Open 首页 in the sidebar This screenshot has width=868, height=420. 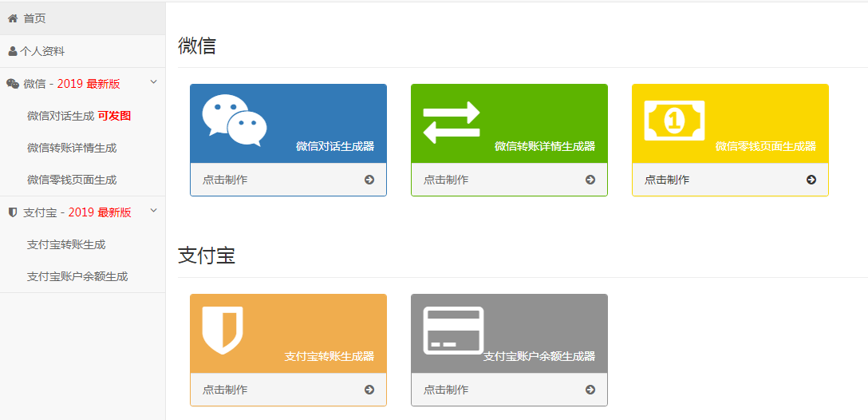[x=82, y=18]
